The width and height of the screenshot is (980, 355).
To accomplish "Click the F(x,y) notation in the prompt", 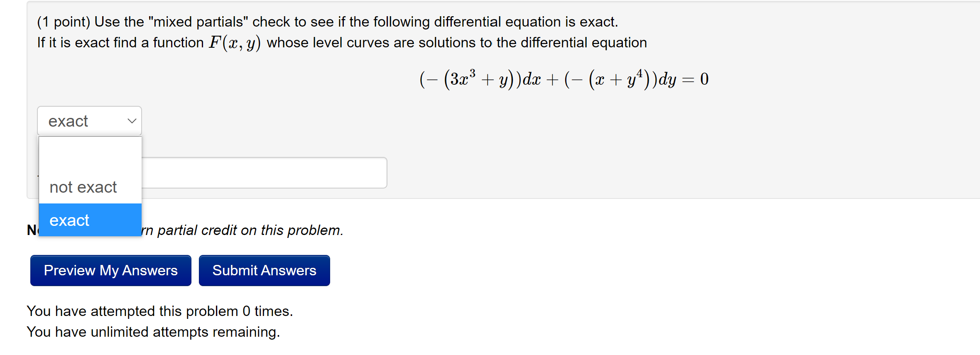I will (234, 42).
